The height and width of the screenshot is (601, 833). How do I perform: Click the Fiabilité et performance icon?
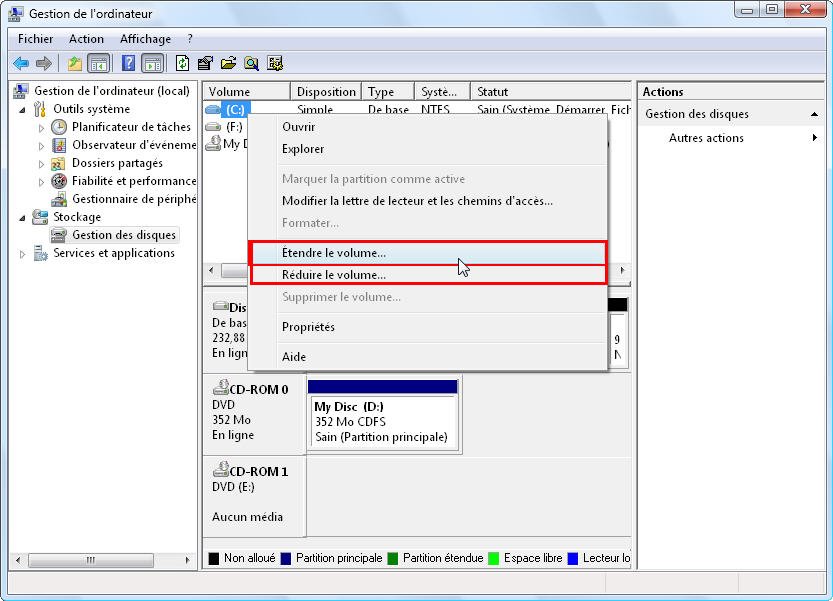pos(58,181)
